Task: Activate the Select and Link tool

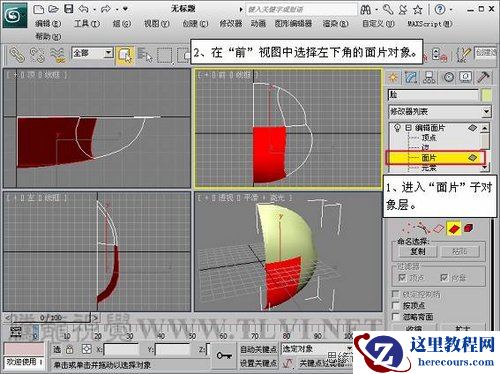Action: coord(16,55)
